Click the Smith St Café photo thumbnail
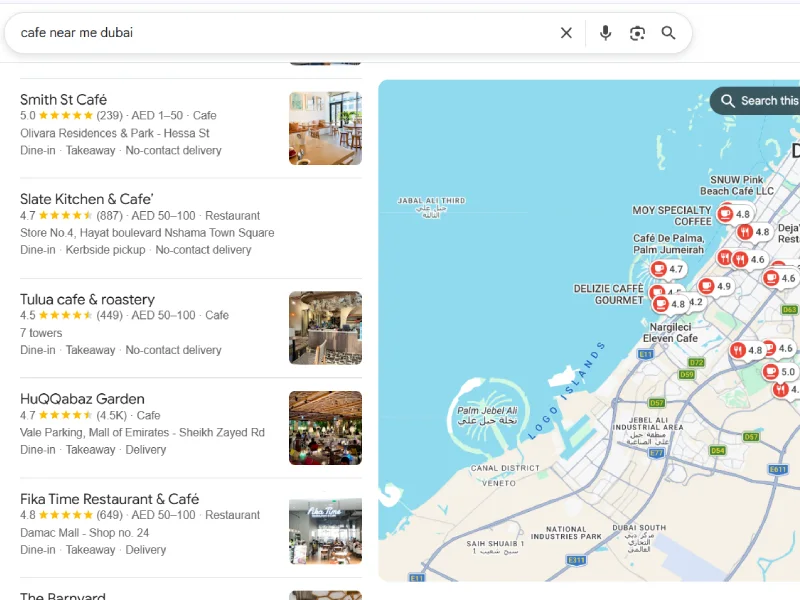Image resolution: width=800 pixels, height=600 pixels. [325, 128]
